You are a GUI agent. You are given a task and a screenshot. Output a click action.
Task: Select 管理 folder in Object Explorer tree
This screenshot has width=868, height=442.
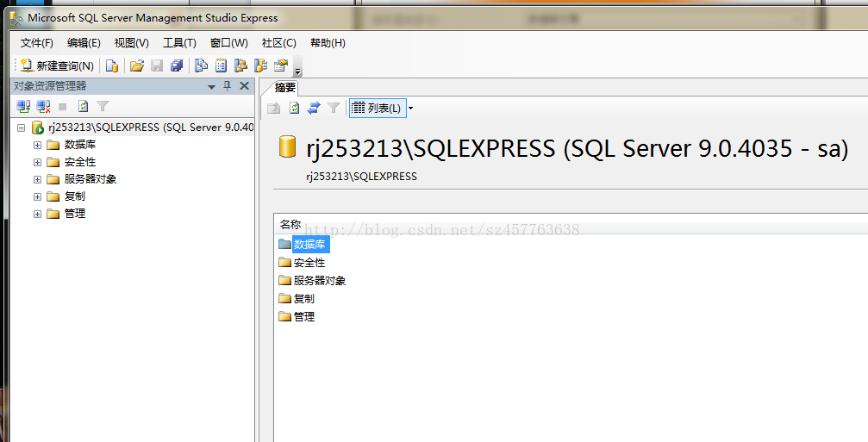tap(74, 214)
